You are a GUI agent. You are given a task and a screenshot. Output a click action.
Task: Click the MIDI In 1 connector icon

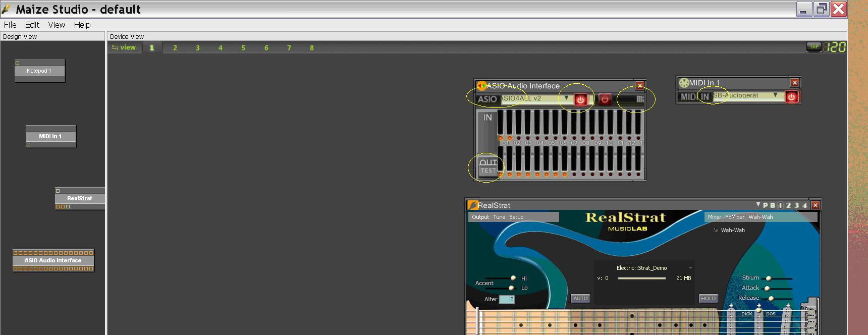pos(684,83)
